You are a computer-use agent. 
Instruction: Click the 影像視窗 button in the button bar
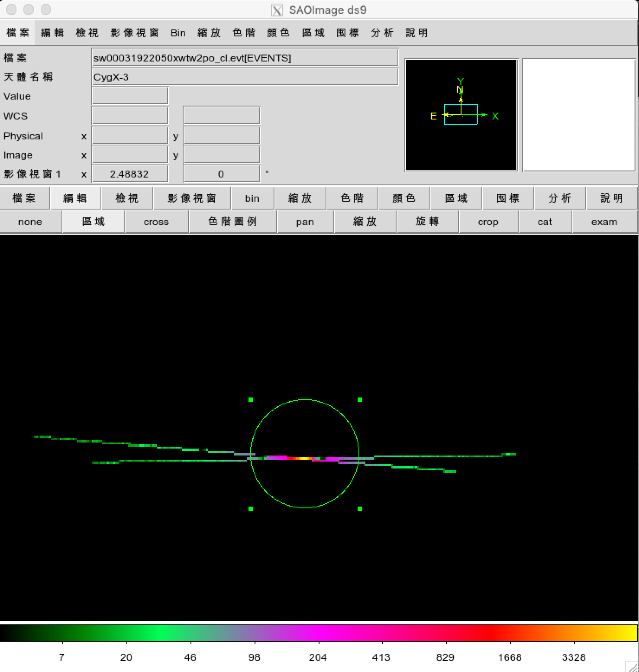pos(192,198)
